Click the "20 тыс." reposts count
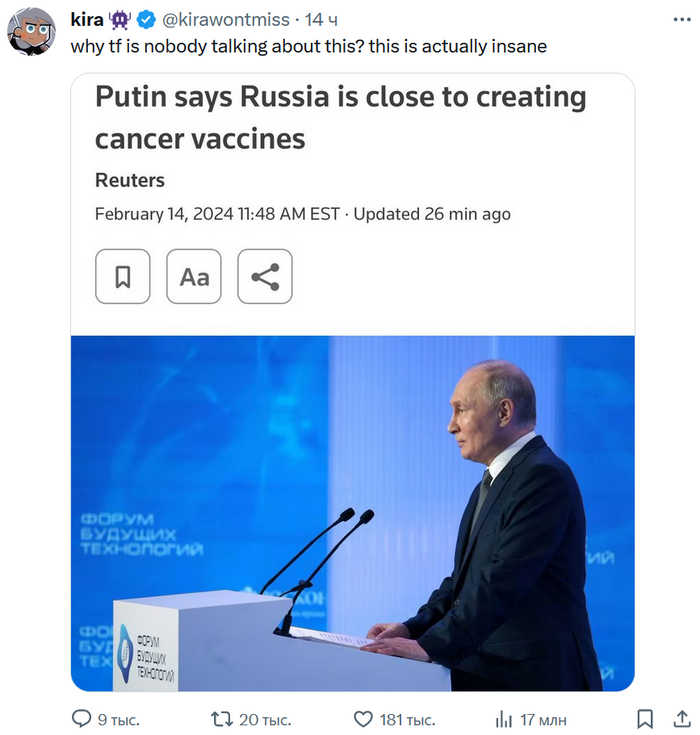Screen dimensions: 700x735 tap(264, 719)
